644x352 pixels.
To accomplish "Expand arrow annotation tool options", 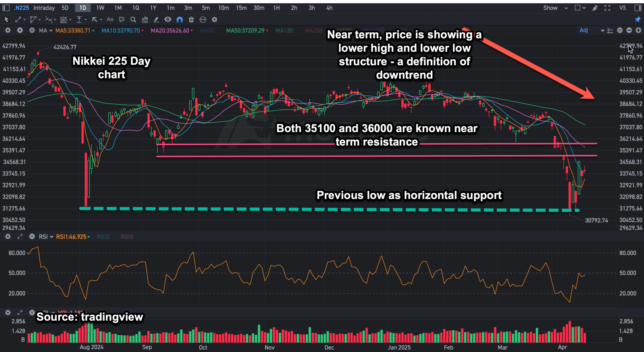I will click(101, 20).
